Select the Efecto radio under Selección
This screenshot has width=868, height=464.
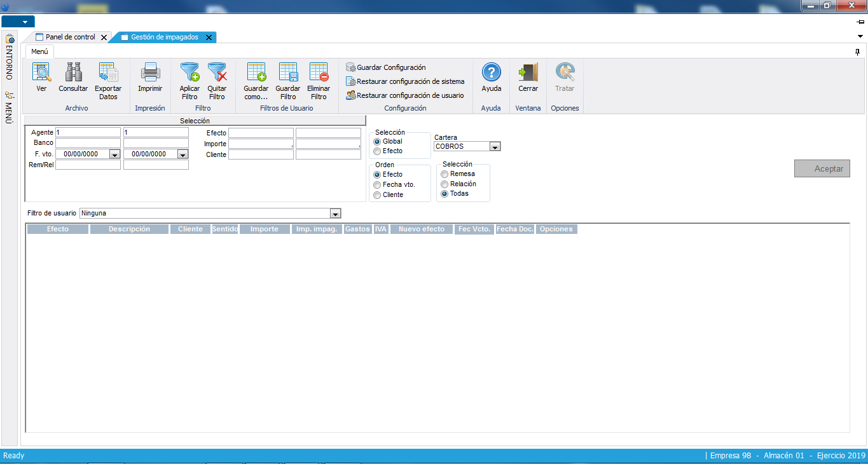tap(377, 151)
